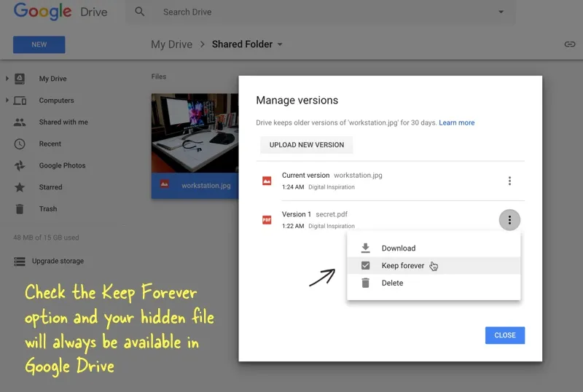Open more options for Current version

coord(509,181)
